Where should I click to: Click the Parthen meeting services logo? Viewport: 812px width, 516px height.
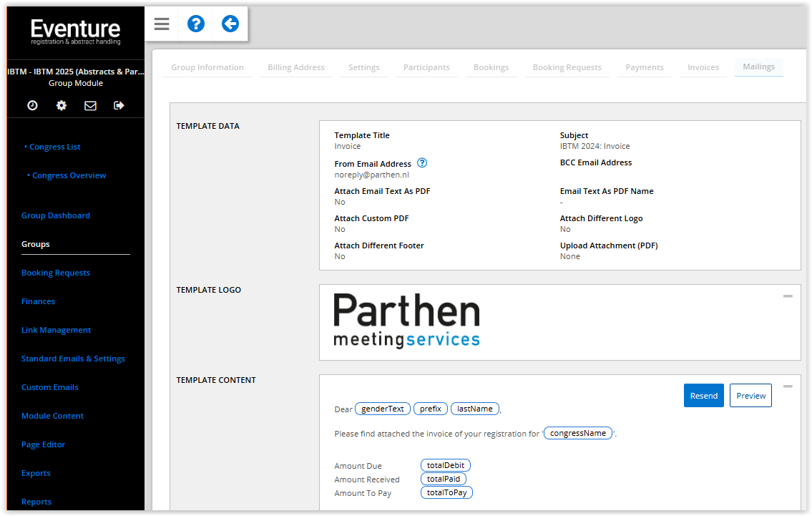[406, 321]
